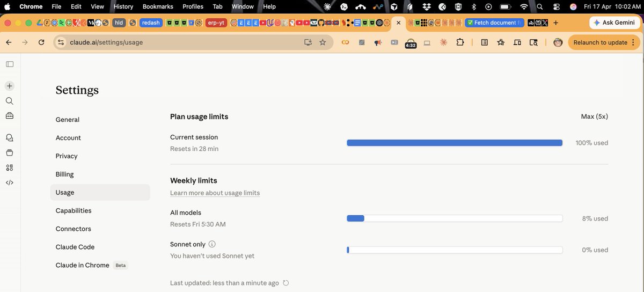644x292 pixels.
Task: Open macOS Control Center icon
Action: (x=556, y=6)
